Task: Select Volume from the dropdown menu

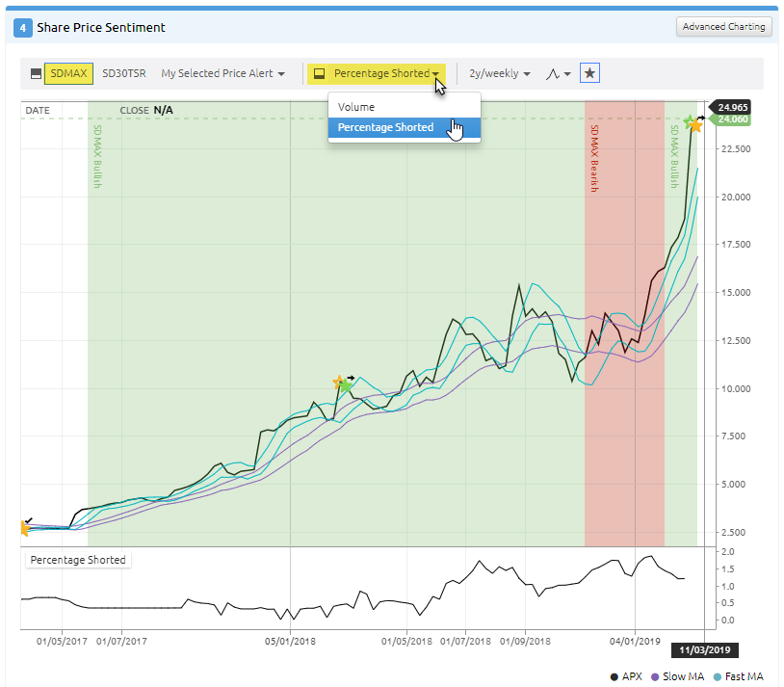Action: click(x=405, y=107)
